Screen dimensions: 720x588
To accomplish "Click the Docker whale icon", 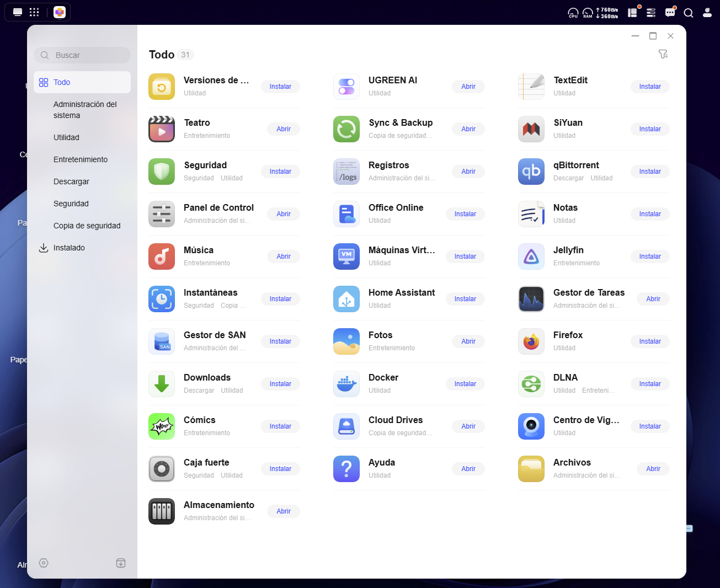I will tap(346, 384).
